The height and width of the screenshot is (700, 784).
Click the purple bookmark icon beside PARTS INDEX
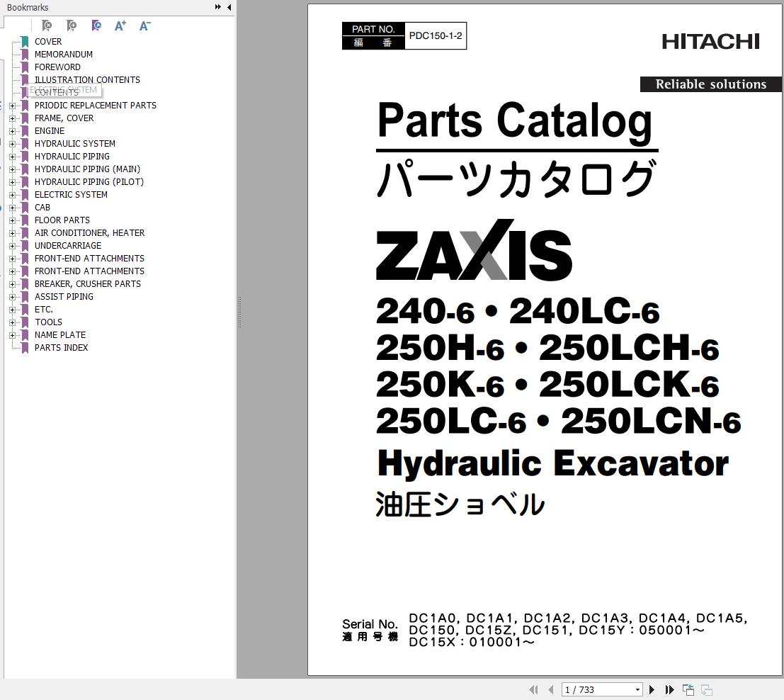pos(25,348)
